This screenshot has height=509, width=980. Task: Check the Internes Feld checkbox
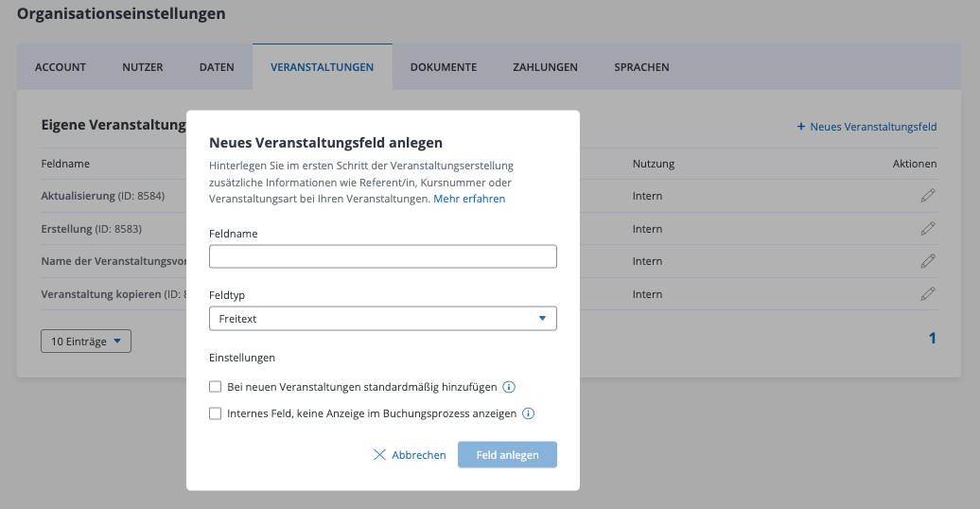tap(216, 413)
